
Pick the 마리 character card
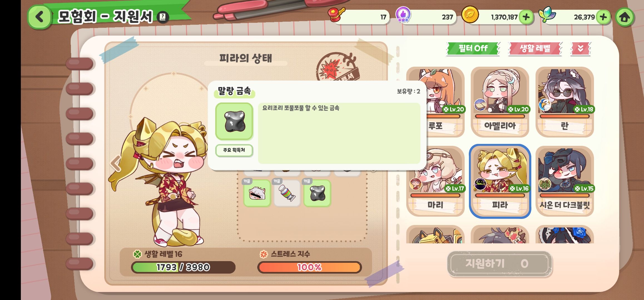click(x=435, y=181)
